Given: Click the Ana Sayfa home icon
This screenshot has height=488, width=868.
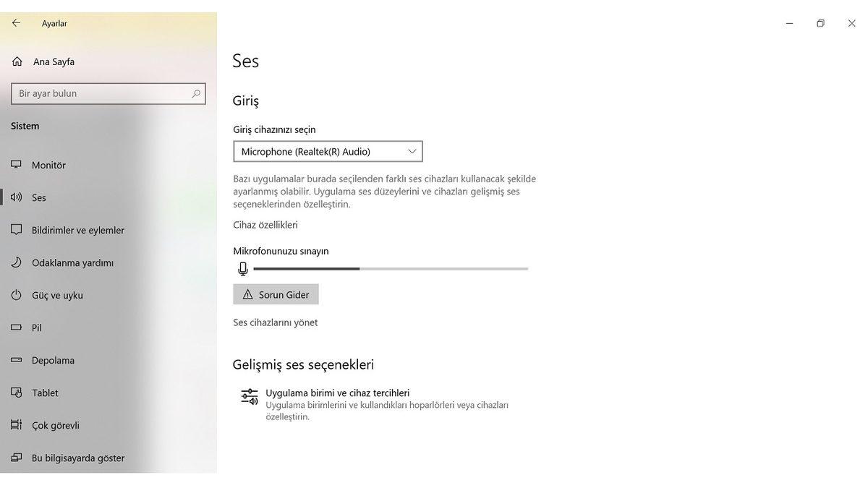Looking at the screenshot, I should pos(17,61).
